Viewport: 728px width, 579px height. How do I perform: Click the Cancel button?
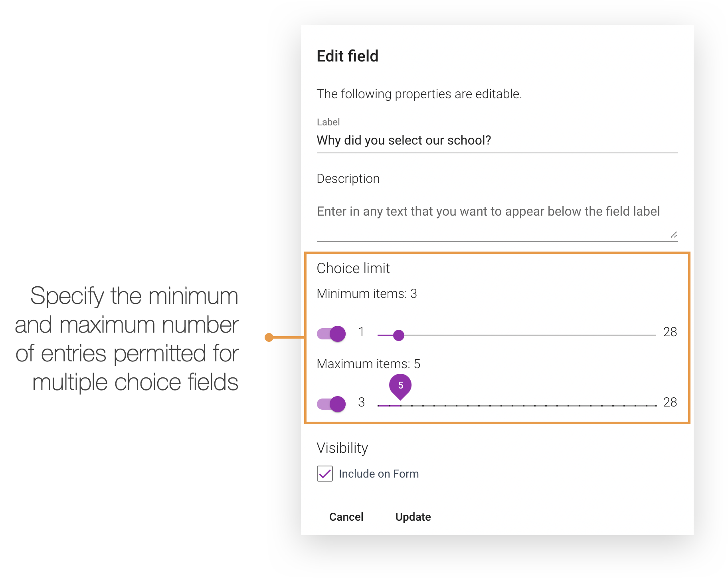(346, 517)
